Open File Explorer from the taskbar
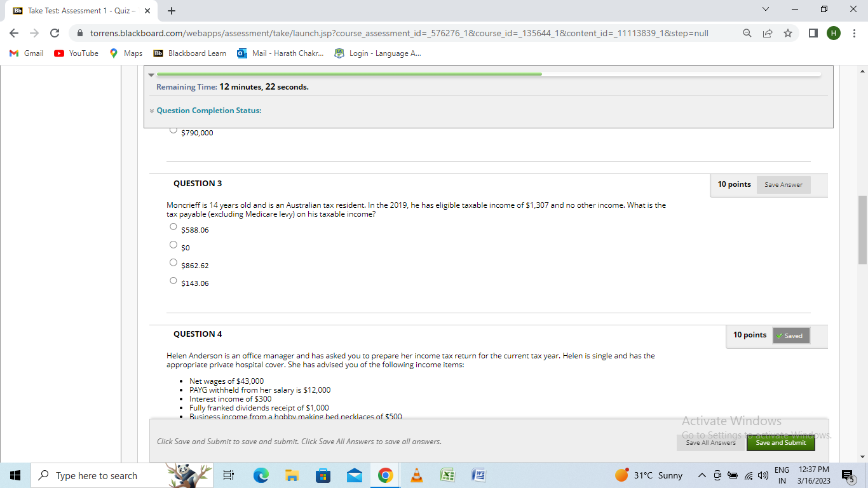Screen dimensions: 868x488 pos(292,475)
